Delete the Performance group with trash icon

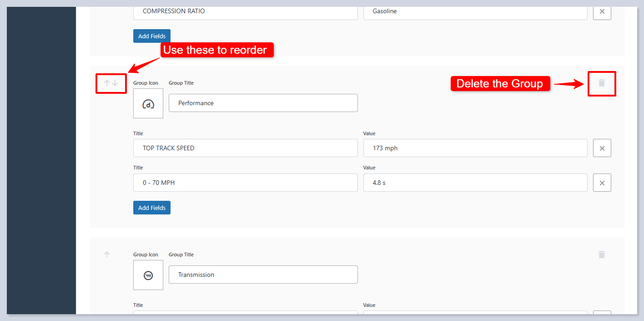602,83
